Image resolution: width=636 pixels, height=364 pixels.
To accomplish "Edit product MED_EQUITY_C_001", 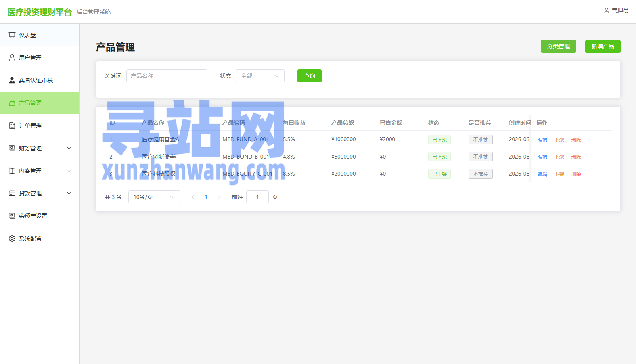I will [x=542, y=174].
